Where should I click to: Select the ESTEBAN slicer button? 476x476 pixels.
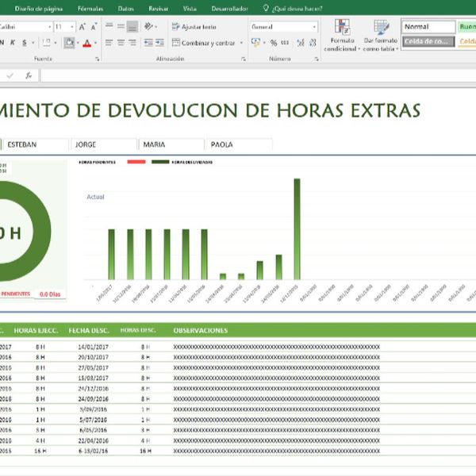(36, 144)
